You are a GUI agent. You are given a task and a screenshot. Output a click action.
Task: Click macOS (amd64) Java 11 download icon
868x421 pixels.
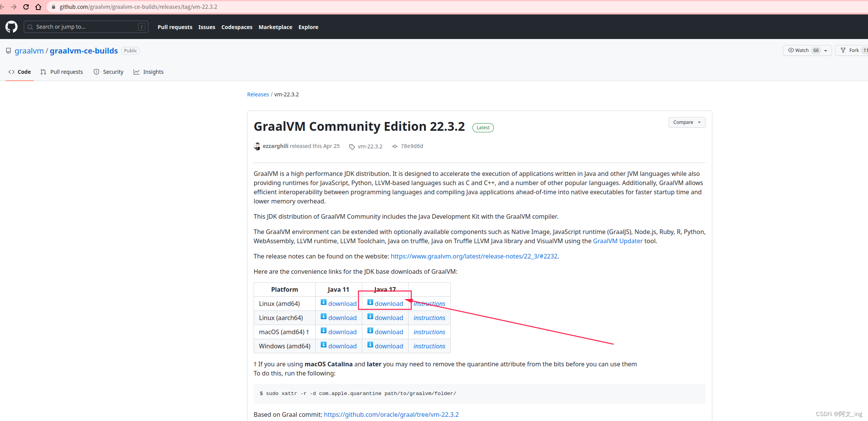(324, 331)
